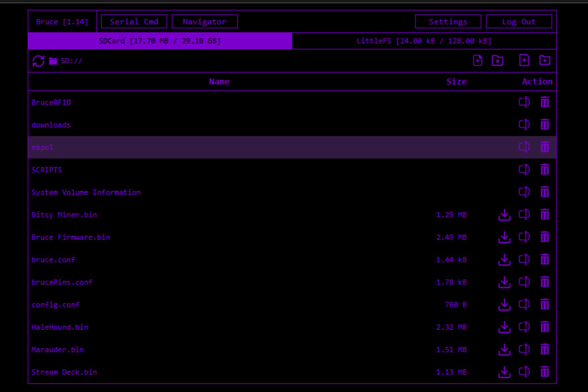The height and width of the screenshot is (392, 588).
Task: Select the Marauder.bin file name
Action: [58, 350]
